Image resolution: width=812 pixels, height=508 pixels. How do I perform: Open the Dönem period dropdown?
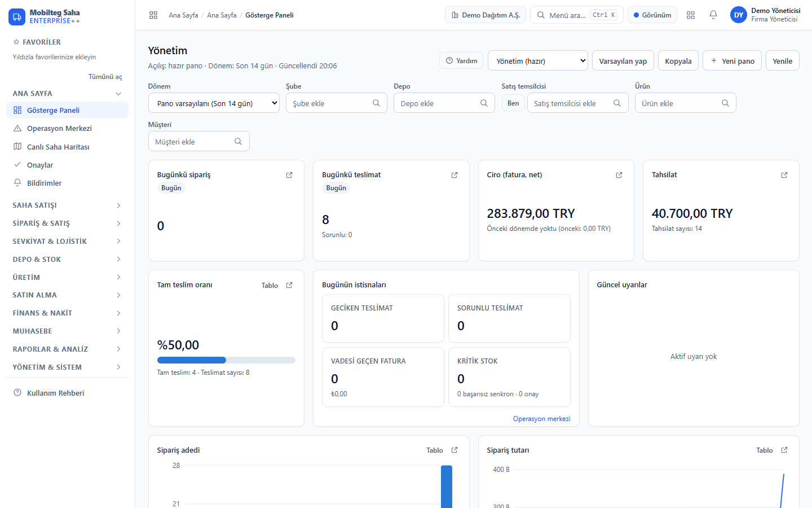214,103
